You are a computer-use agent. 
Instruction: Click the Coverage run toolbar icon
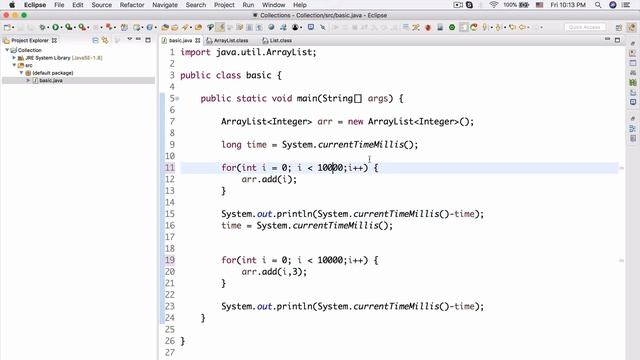(x=69, y=27)
